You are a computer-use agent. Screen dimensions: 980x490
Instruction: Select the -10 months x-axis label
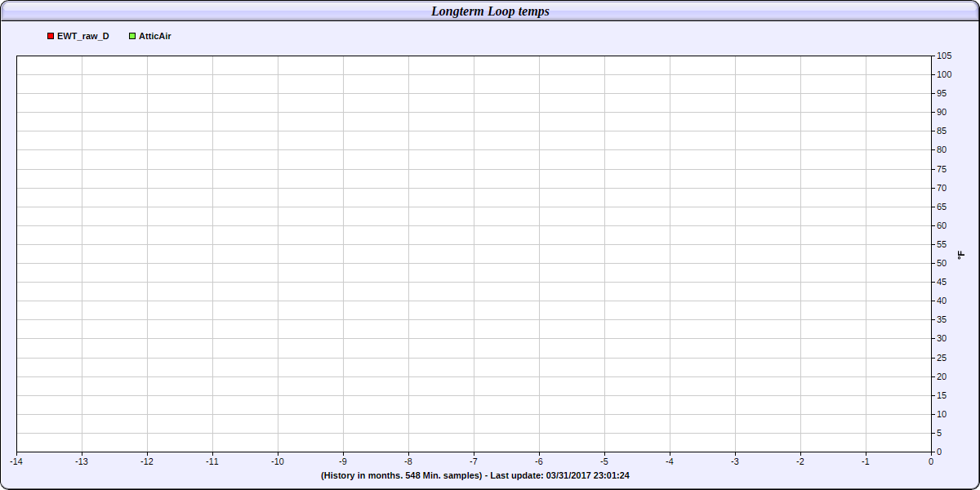278,461
